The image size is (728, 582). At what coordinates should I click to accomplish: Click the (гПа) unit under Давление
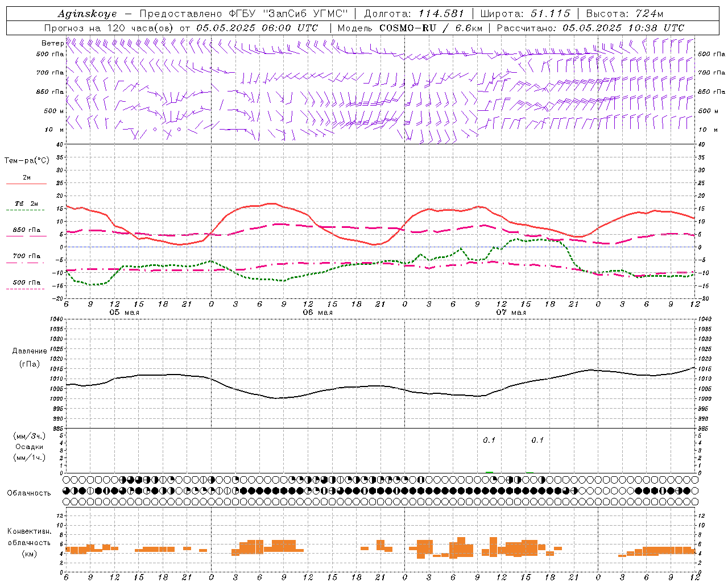30,364
